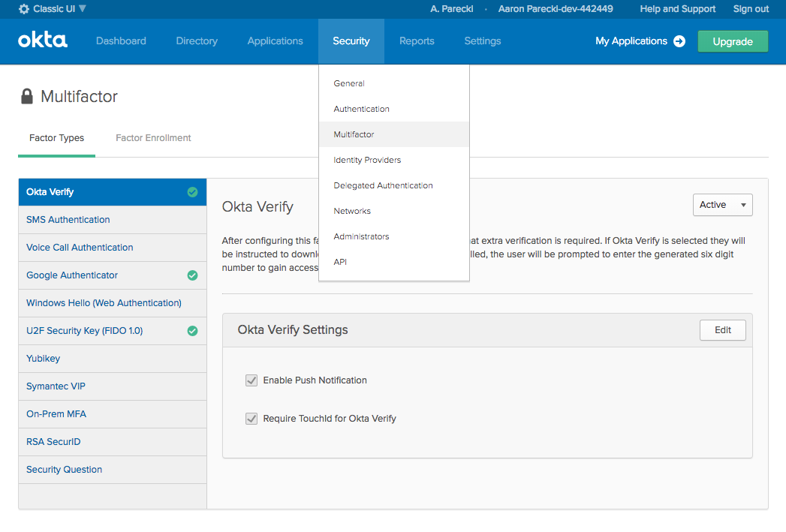Screen dimensions: 786x532
Task: Click the Okta logo
Action: click(43, 41)
